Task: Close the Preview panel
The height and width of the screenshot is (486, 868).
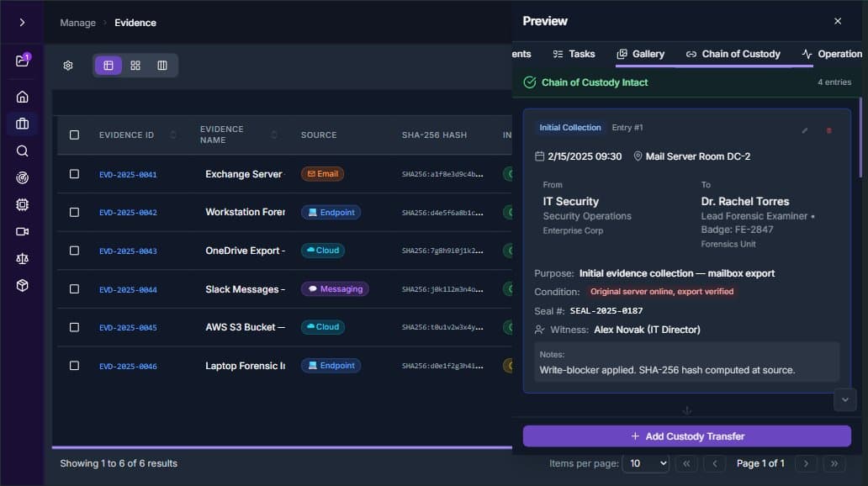Action: 838,21
